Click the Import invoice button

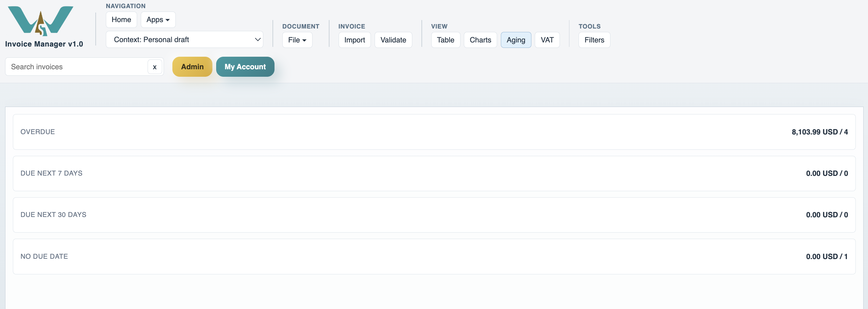click(x=354, y=40)
